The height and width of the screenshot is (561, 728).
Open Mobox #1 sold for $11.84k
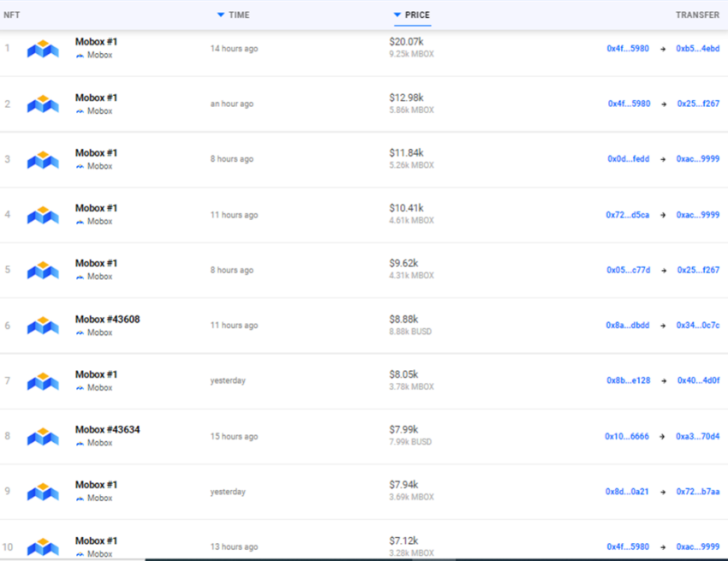coord(96,153)
